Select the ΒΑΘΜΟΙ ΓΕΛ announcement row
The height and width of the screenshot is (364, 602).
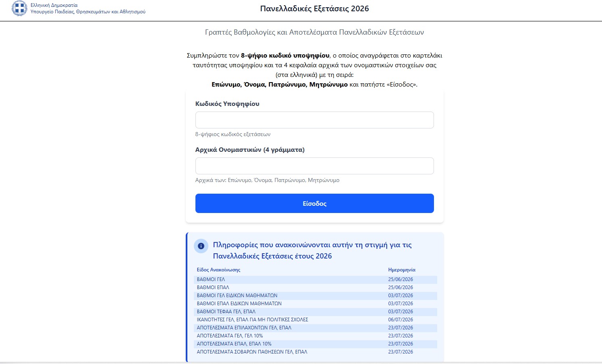pos(316,279)
